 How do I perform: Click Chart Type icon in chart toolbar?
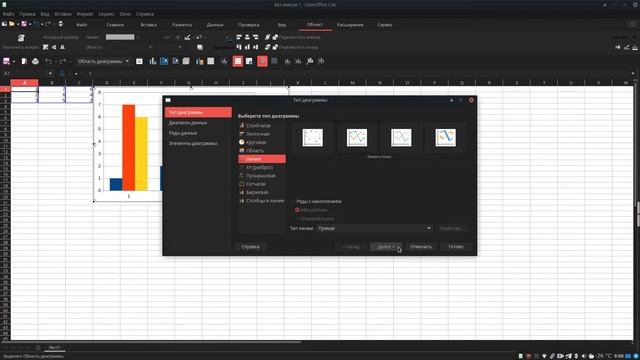click(153, 61)
